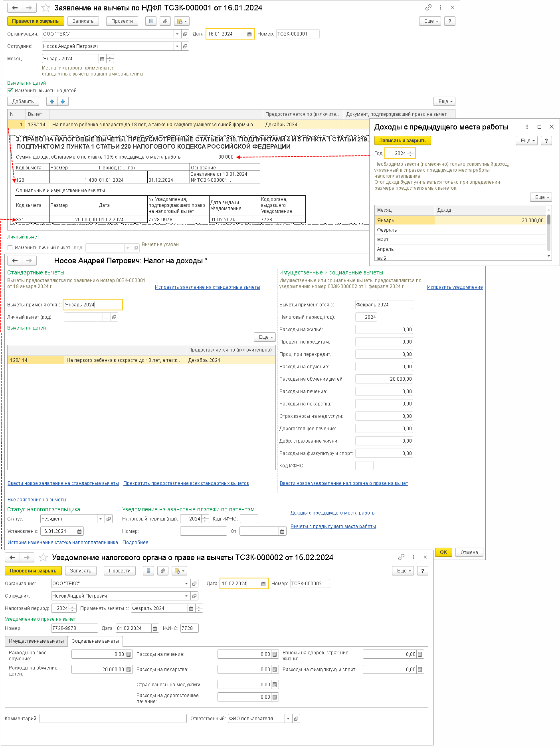Click Комментарий input field
Image resolution: width=560 pixels, height=747 pixels.
click(113, 719)
